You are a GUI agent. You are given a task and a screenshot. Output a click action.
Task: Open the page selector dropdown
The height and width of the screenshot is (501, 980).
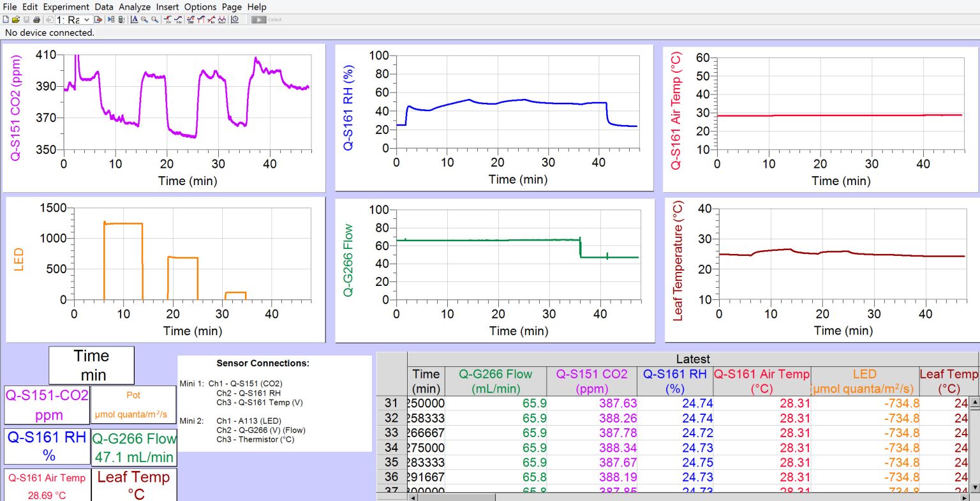click(x=87, y=20)
